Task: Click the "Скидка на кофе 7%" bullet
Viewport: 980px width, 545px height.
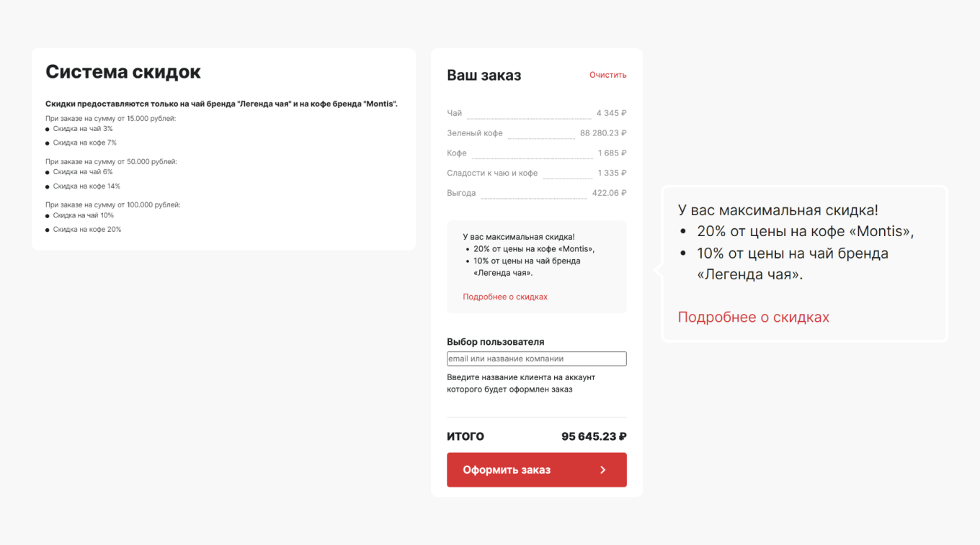Action: tap(84, 143)
